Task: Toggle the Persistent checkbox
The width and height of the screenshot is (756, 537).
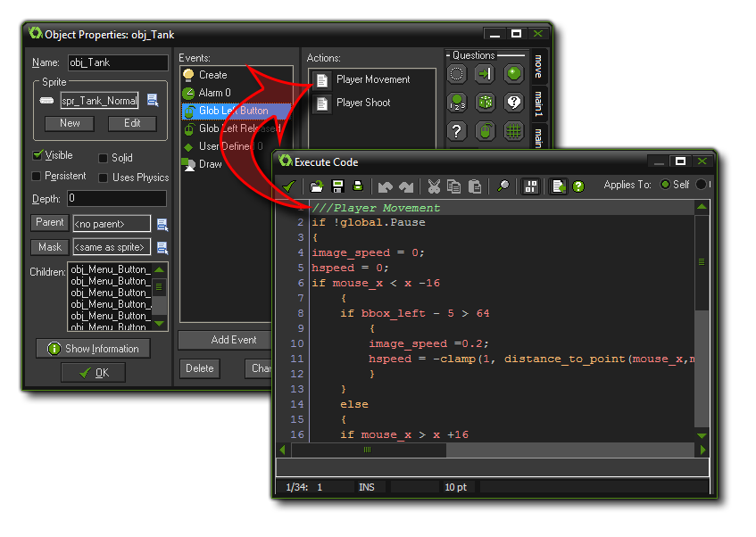Action: (x=37, y=177)
